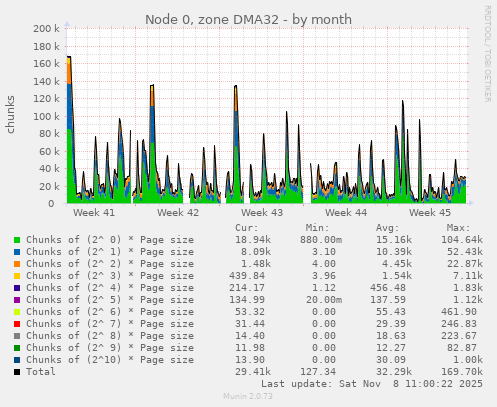Click the yellow swatch for 2^3 chunks
The image size is (497, 407).
(x=17, y=276)
